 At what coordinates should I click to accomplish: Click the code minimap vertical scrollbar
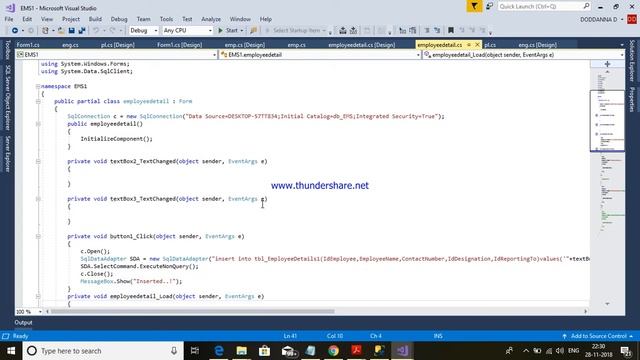[607, 188]
